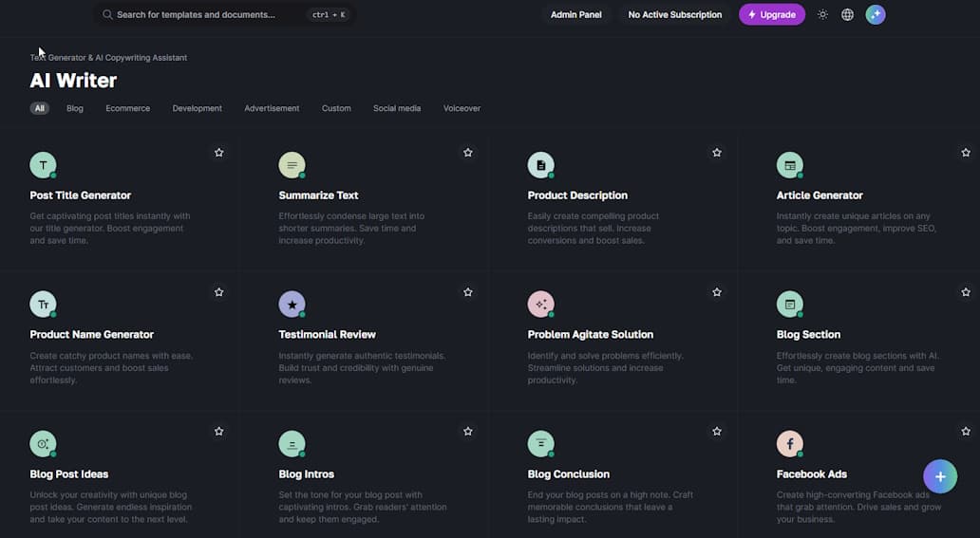Focus the templates and documents search field
The width and height of the screenshot is (980, 538).
click(204, 15)
